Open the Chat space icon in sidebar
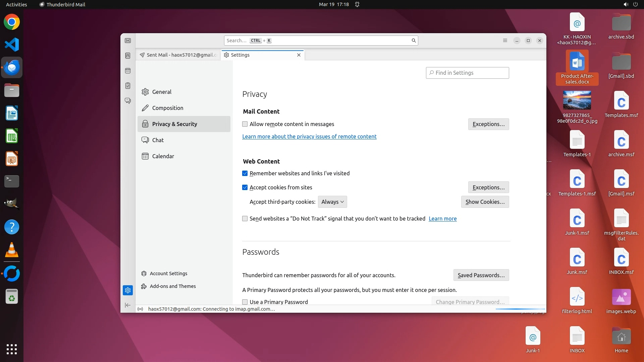The image size is (644, 362). point(128,101)
